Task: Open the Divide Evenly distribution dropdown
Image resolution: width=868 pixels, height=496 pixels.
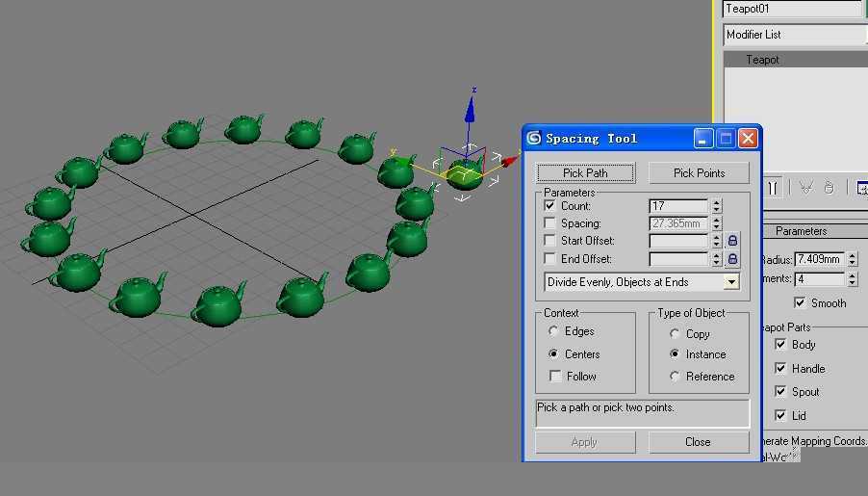Action: pos(731,282)
